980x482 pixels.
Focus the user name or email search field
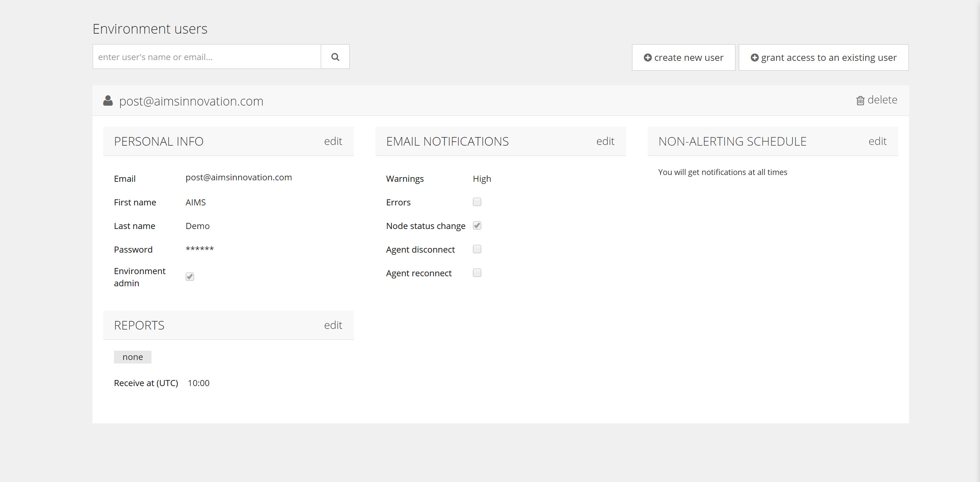[207, 57]
